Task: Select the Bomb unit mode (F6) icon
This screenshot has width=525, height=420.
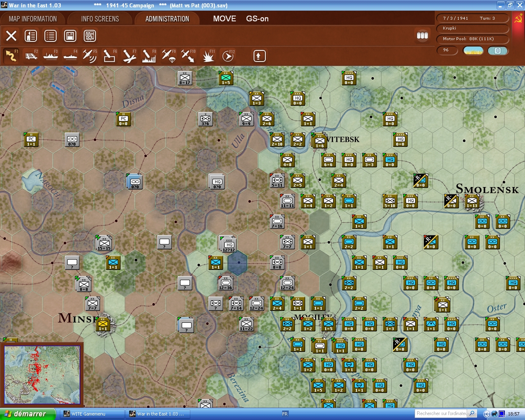Action: [110, 56]
